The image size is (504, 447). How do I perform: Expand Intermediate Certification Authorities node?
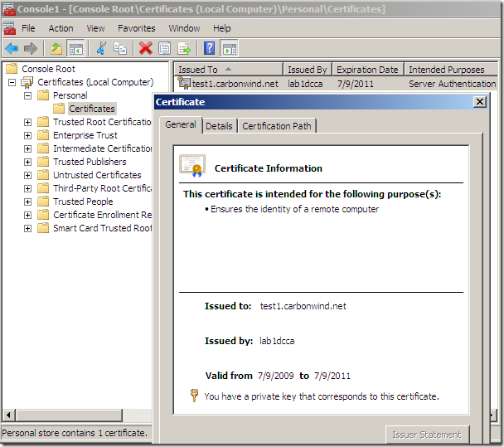point(27,149)
